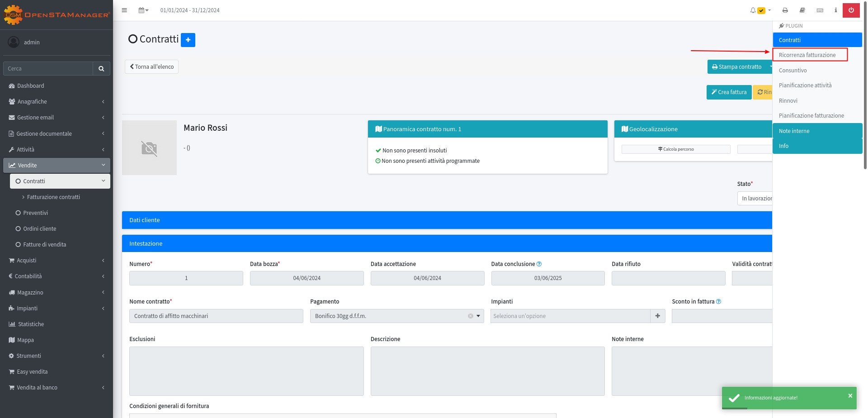
Task: Click the Crea fattura button
Action: pyautogui.click(x=729, y=92)
